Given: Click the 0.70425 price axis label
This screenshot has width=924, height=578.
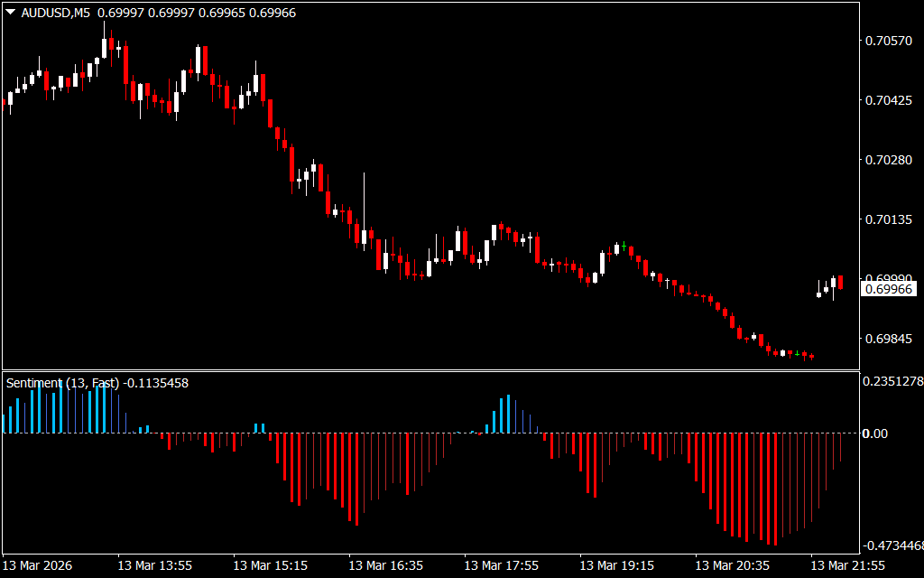Looking at the screenshot, I should 888,100.
